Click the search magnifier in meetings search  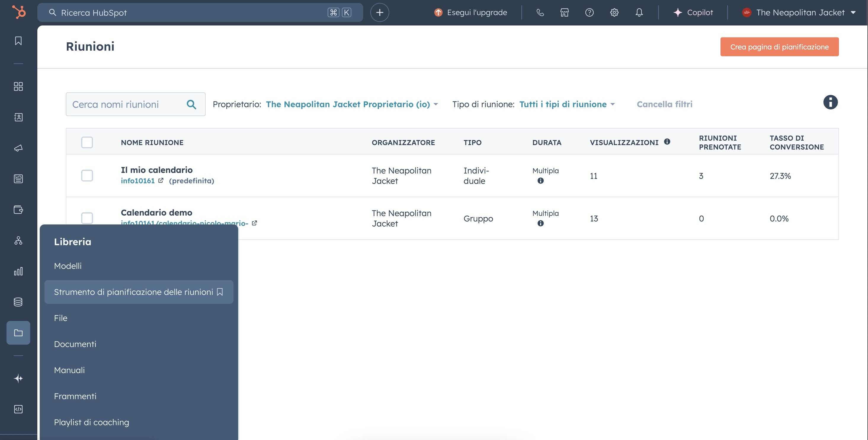tap(191, 105)
